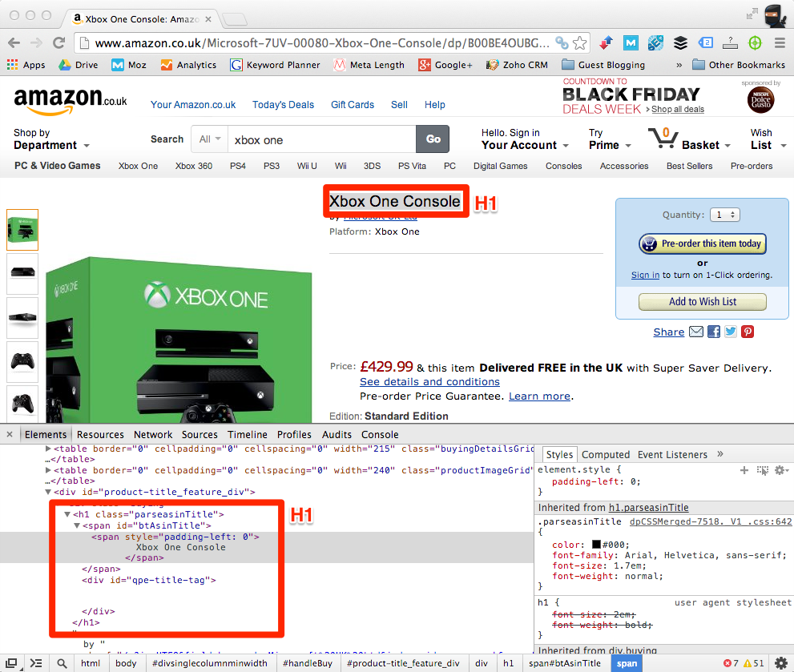The image size is (794, 672).
Task: Open the Guest Blogging bookmarks folder
Action: pos(603,65)
